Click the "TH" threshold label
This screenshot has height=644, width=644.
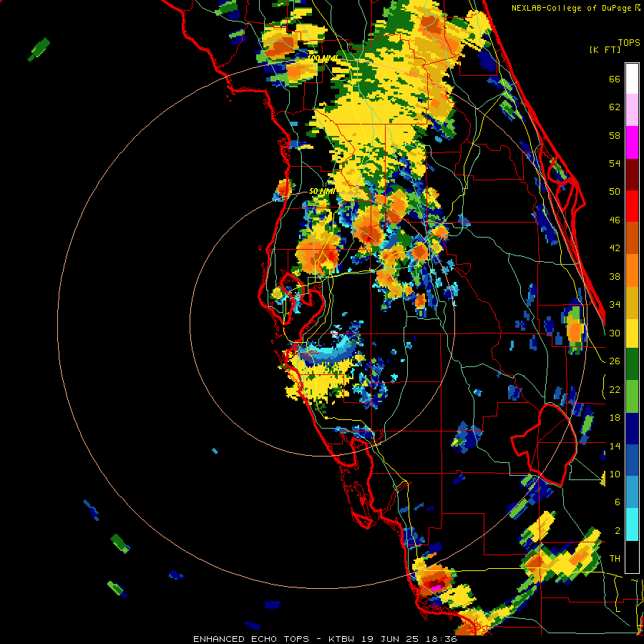[x=615, y=559]
